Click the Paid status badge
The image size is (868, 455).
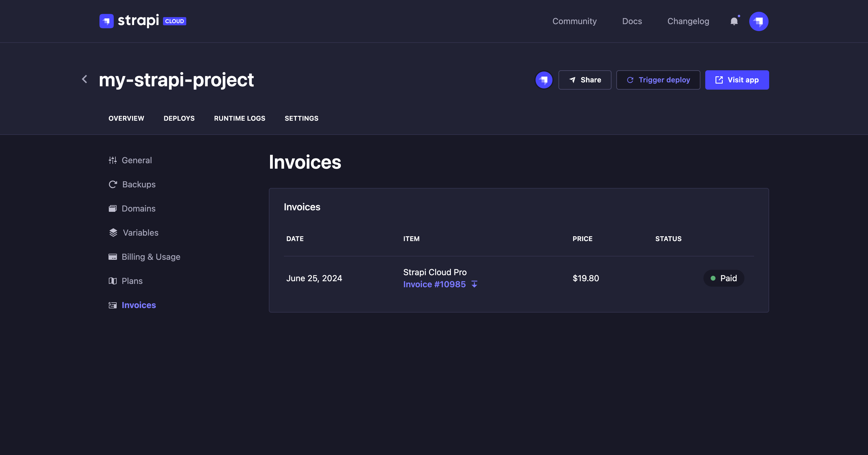click(x=723, y=278)
